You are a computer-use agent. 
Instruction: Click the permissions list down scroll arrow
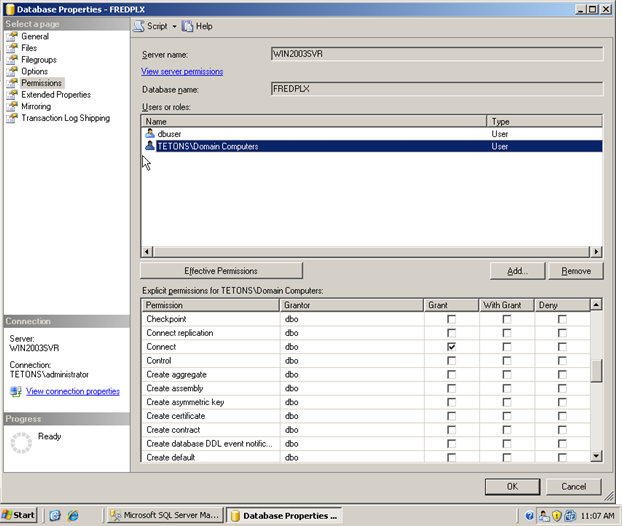click(596, 456)
